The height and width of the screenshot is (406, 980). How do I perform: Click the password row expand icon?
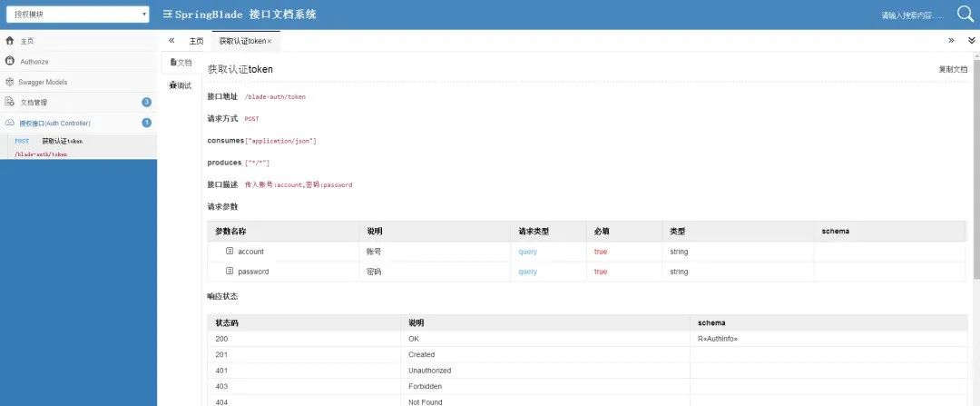[230, 271]
